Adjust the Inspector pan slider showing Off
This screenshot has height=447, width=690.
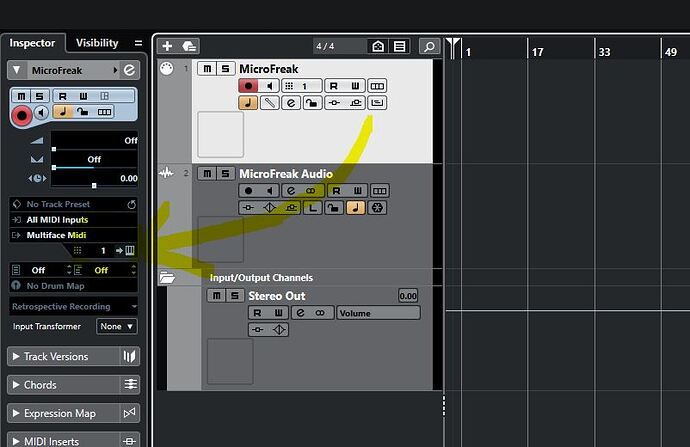(94, 160)
